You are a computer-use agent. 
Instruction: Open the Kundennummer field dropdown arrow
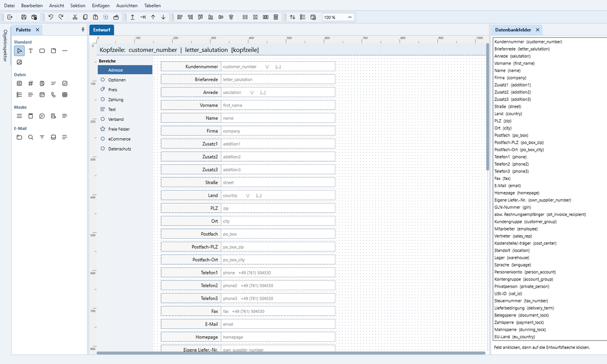click(267, 67)
